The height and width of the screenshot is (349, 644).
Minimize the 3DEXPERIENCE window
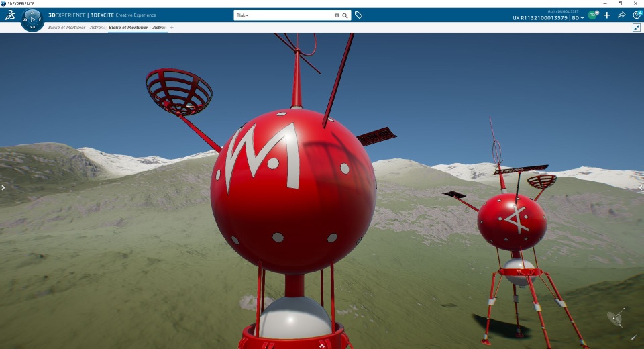(605, 3)
